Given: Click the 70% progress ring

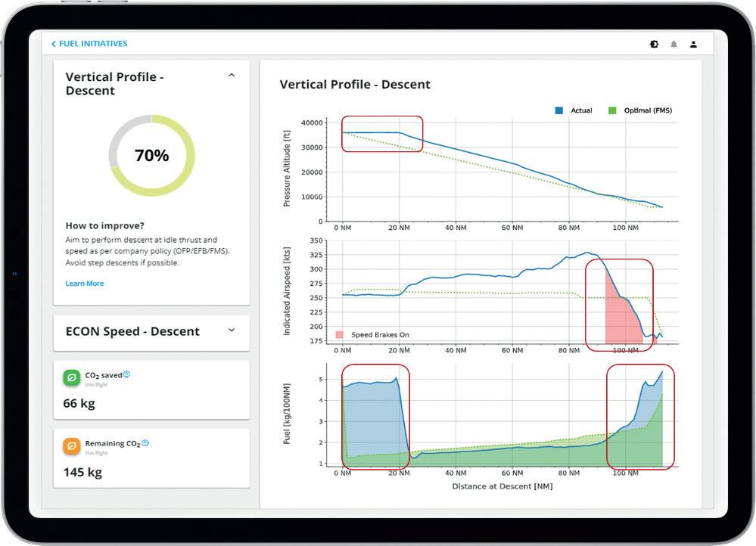Looking at the screenshot, I should coord(152,155).
